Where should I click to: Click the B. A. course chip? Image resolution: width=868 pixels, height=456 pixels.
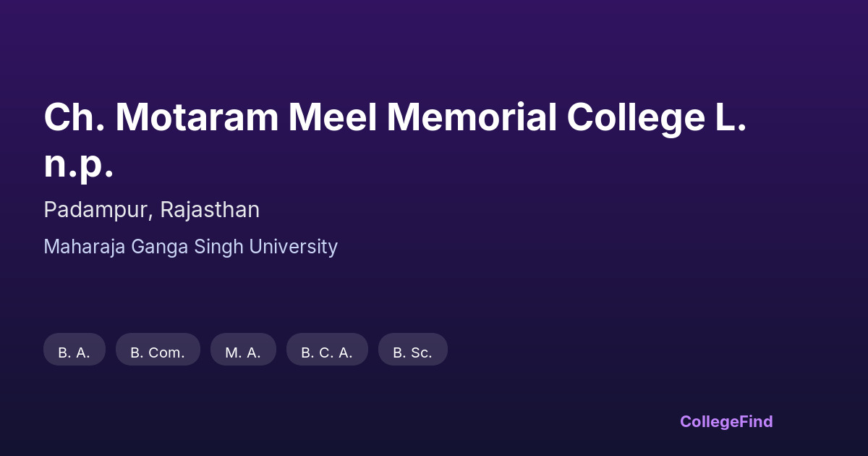click(75, 350)
